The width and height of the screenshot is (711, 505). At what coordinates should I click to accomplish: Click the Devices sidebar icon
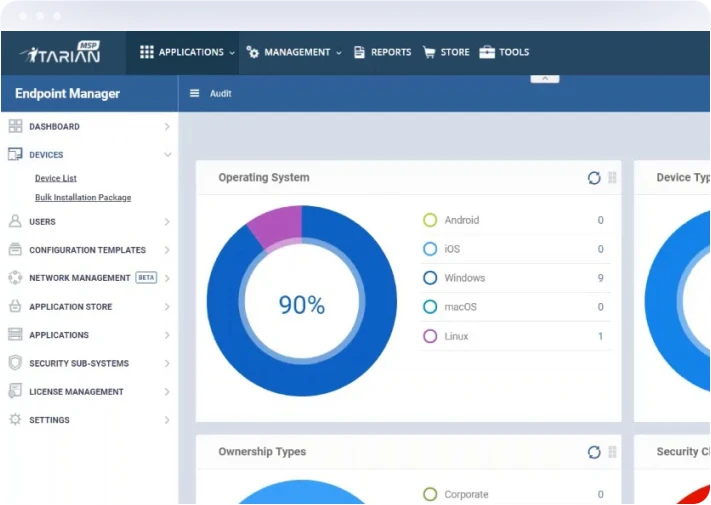15,155
